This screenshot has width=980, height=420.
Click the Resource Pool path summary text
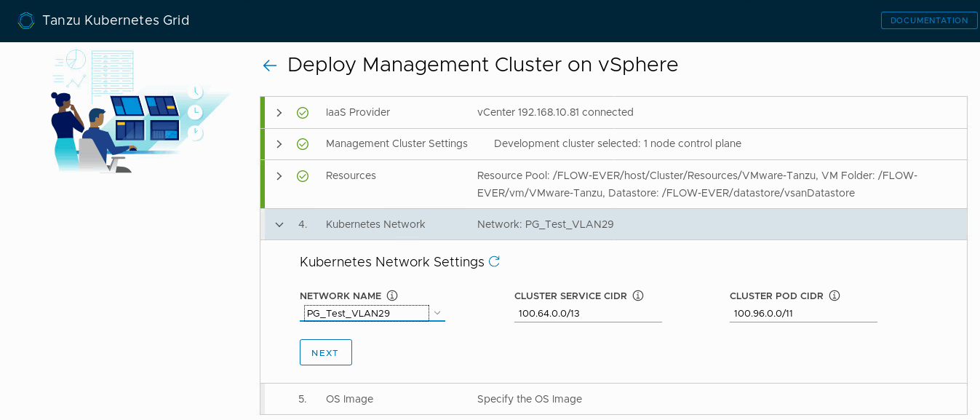tap(697, 184)
